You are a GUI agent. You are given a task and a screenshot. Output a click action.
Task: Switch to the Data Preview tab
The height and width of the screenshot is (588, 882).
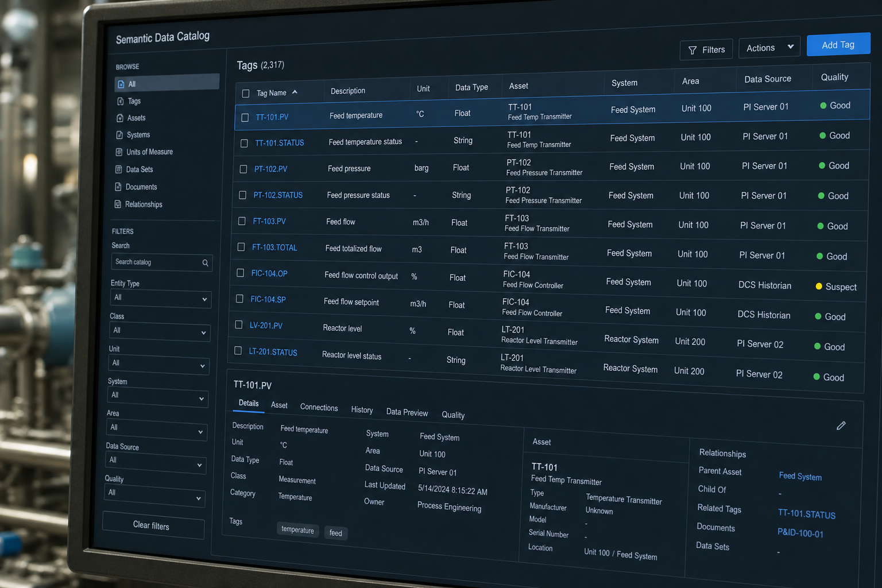point(407,412)
